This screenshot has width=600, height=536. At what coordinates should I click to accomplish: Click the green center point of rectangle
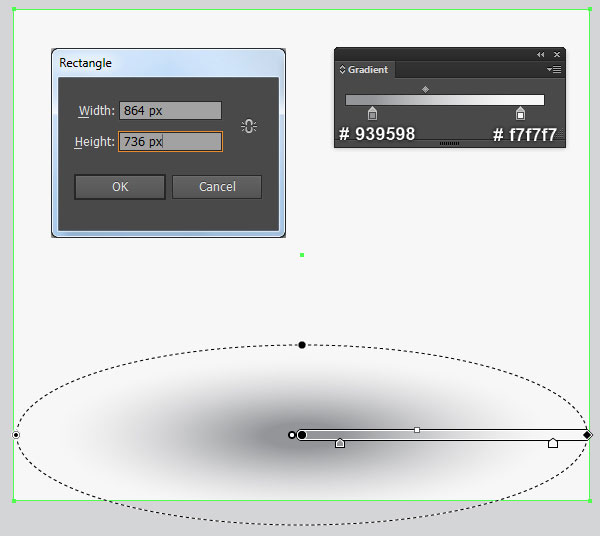point(302,255)
